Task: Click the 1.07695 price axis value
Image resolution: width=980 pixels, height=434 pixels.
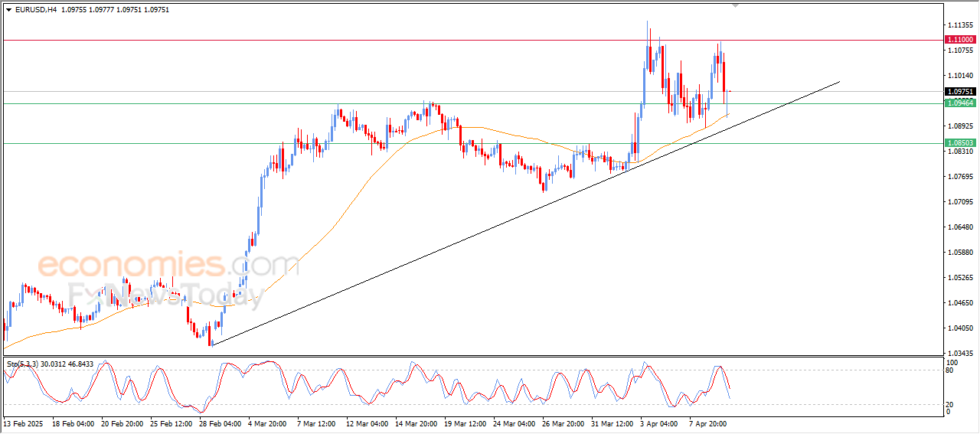Action: click(x=961, y=177)
